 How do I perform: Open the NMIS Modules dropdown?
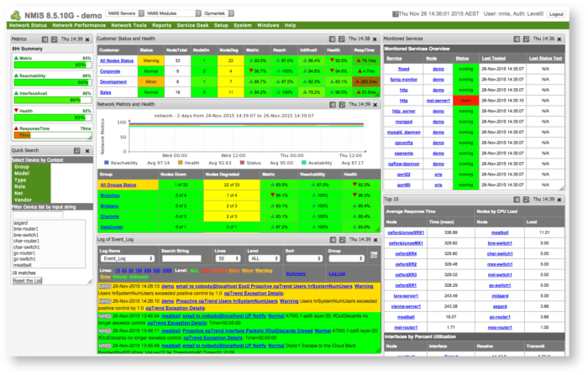pyautogui.click(x=173, y=13)
